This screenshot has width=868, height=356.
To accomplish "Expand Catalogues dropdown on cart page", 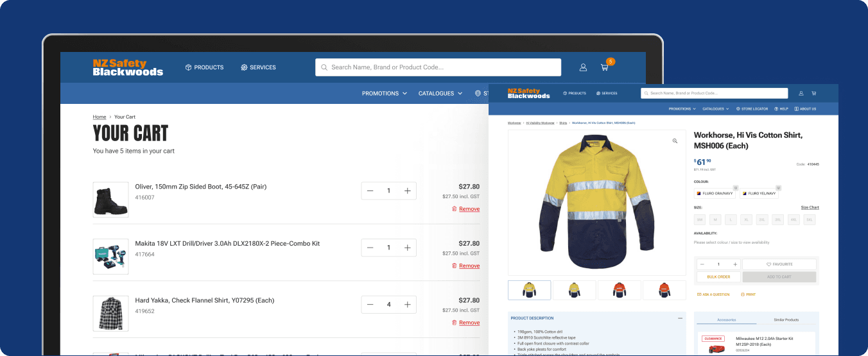I will pyautogui.click(x=440, y=94).
